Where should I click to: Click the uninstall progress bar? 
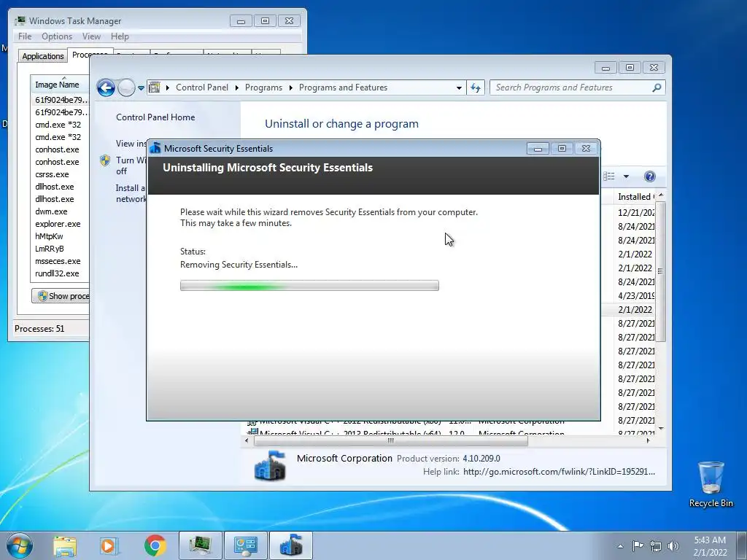(x=309, y=286)
